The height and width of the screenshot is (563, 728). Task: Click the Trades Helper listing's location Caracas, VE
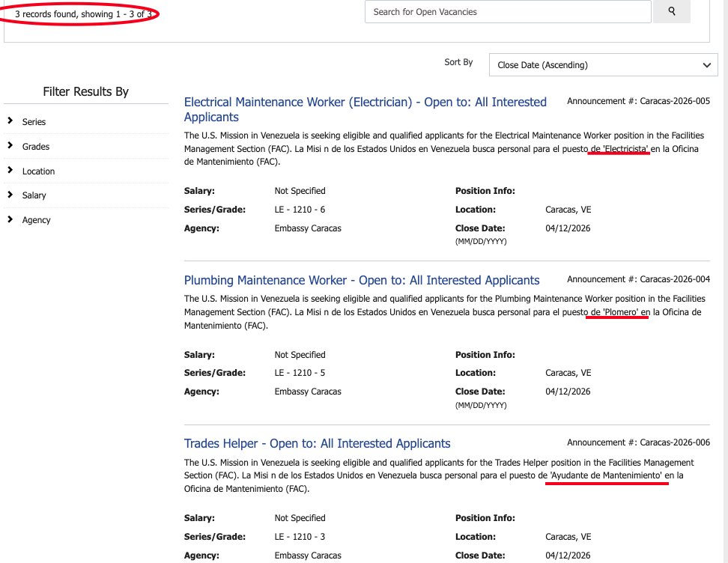568,537
